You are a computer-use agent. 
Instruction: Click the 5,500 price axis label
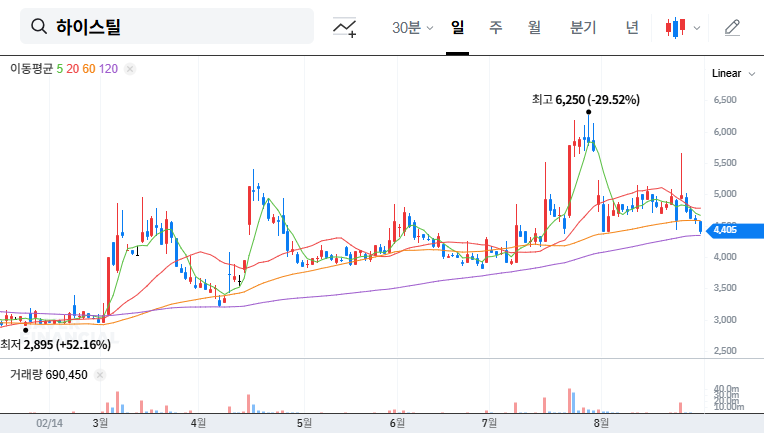[x=725, y=163]
